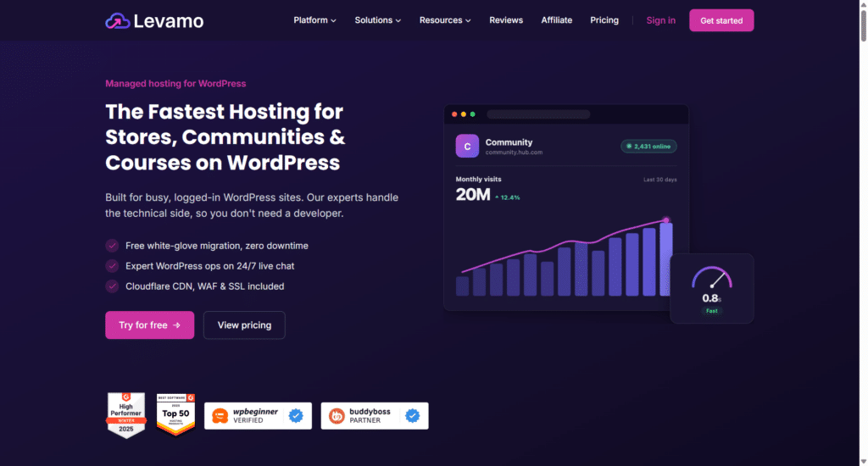
Task: Open the Affiliate page
Action: pyautogui.click(x=556, y=20)
